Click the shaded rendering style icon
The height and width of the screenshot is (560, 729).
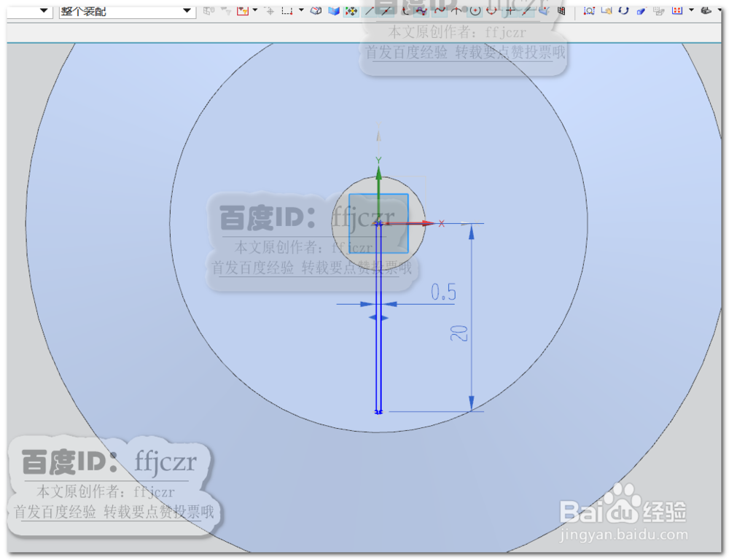[706, 10]
